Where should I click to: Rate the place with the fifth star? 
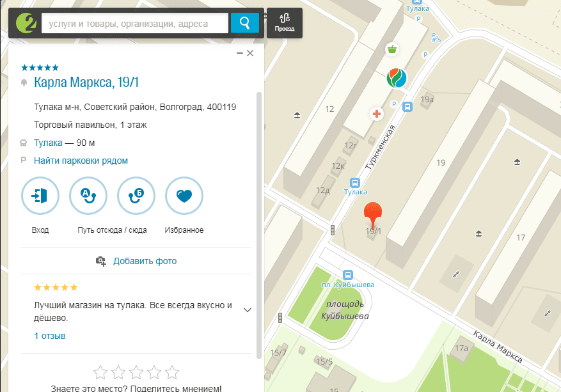pos(172,372)
